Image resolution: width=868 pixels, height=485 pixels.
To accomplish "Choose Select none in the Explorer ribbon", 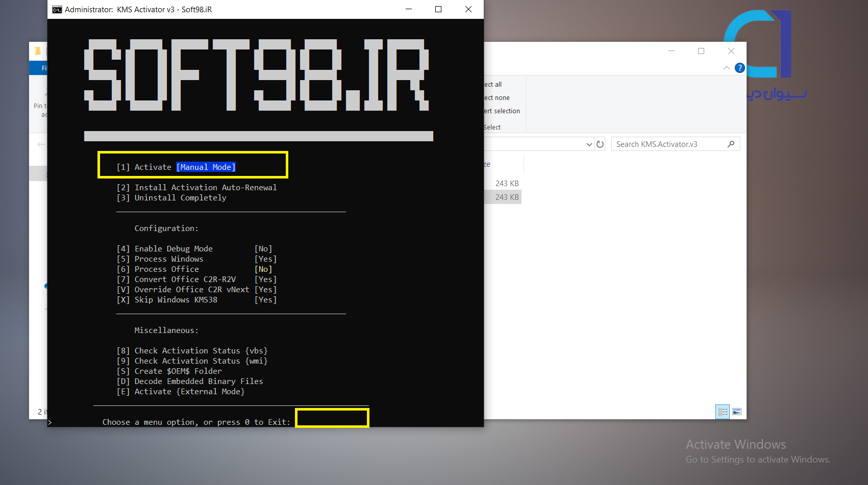I will point(497,98).
